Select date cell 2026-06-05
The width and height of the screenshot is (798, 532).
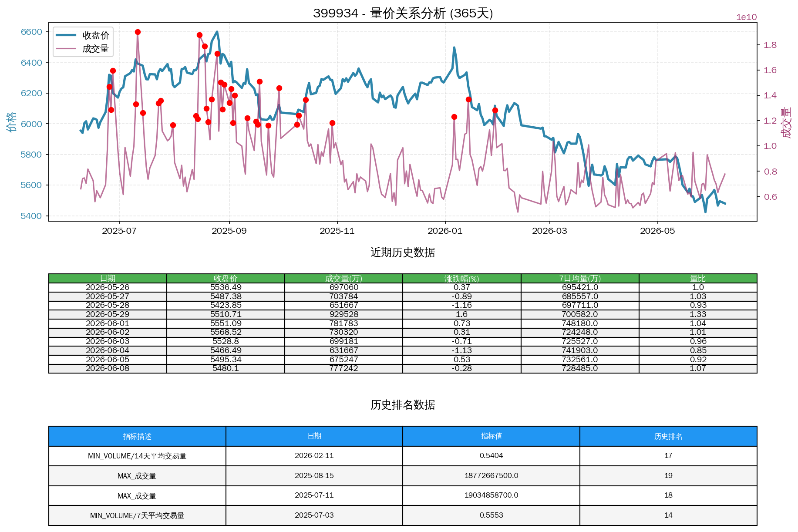click(x=108, y=360)
